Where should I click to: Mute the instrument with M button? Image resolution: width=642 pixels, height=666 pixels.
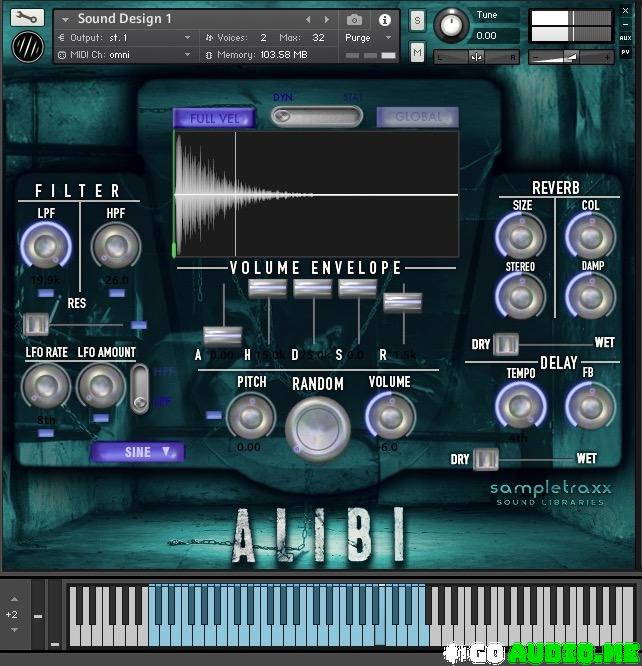[x=417, y=53]
